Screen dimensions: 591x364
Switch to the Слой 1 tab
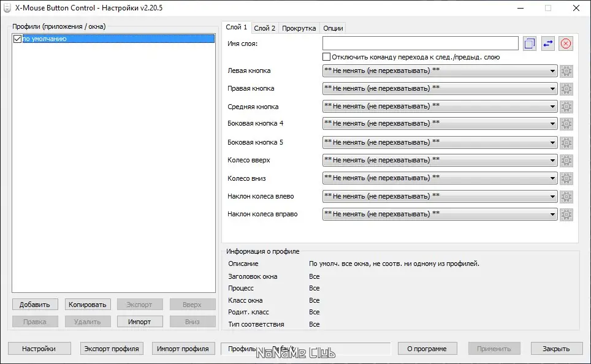tap(236, 27)
